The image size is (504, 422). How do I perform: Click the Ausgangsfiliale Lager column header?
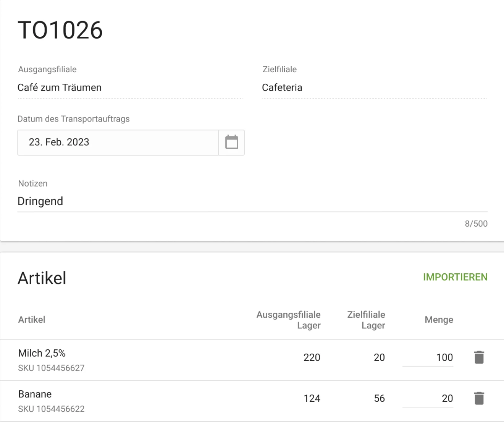point(289,320)
